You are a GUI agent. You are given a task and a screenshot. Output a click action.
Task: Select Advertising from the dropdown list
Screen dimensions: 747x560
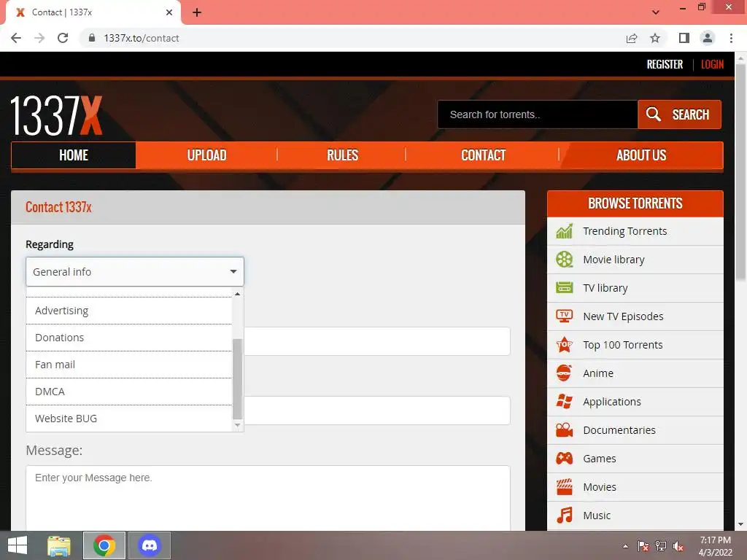pyautogui.click(x=128, y=311)
